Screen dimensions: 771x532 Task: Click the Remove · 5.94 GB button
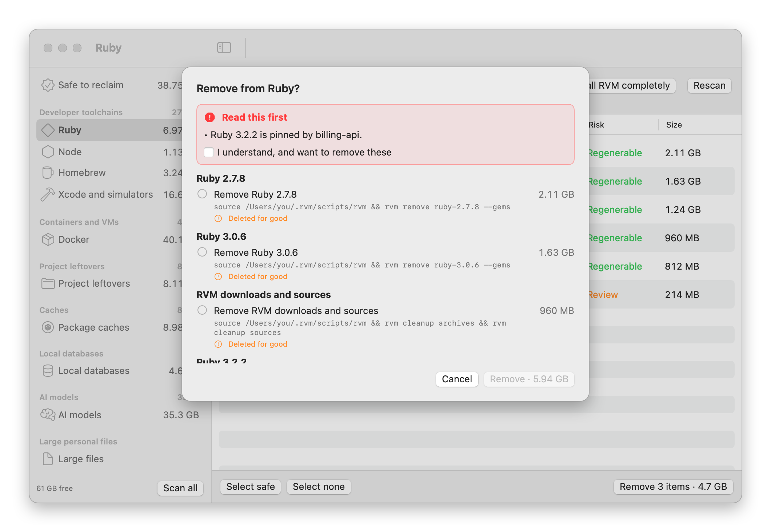click(x=529, y=379)
